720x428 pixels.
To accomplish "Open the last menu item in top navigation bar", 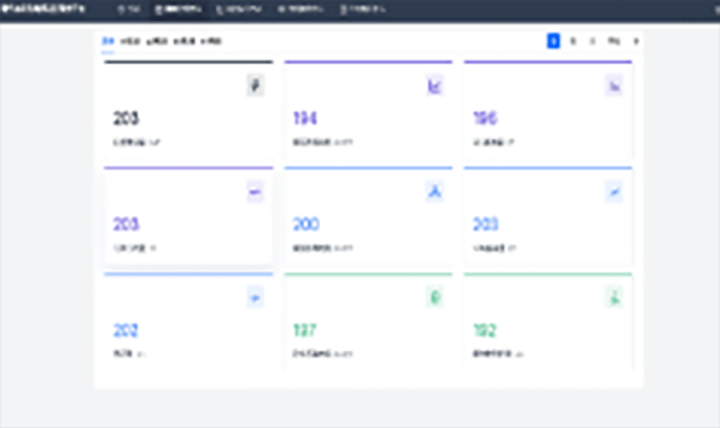I will 362,10.
